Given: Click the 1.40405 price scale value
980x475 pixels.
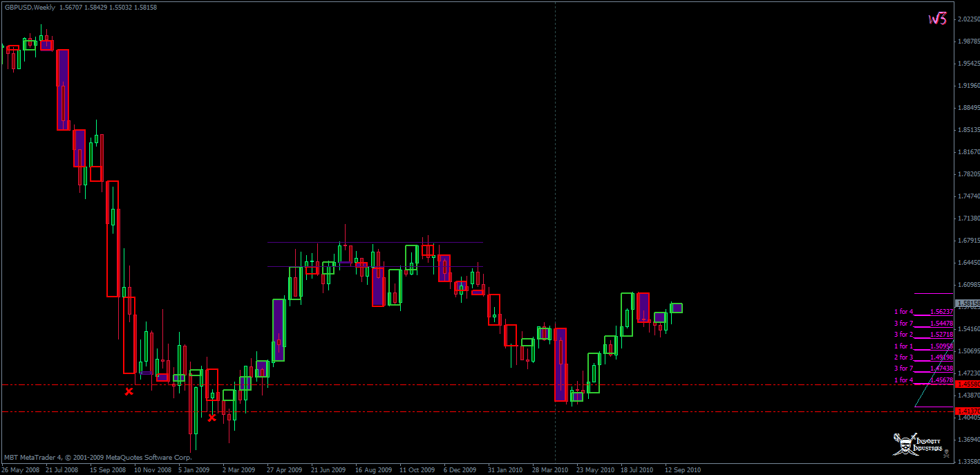Looking at the screenshot, I should click(968, 417).
